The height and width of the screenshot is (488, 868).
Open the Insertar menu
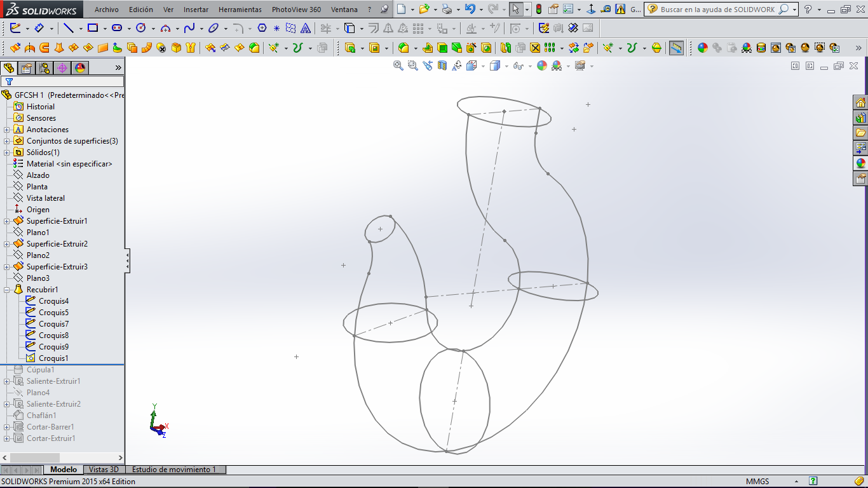coord(196,10)
